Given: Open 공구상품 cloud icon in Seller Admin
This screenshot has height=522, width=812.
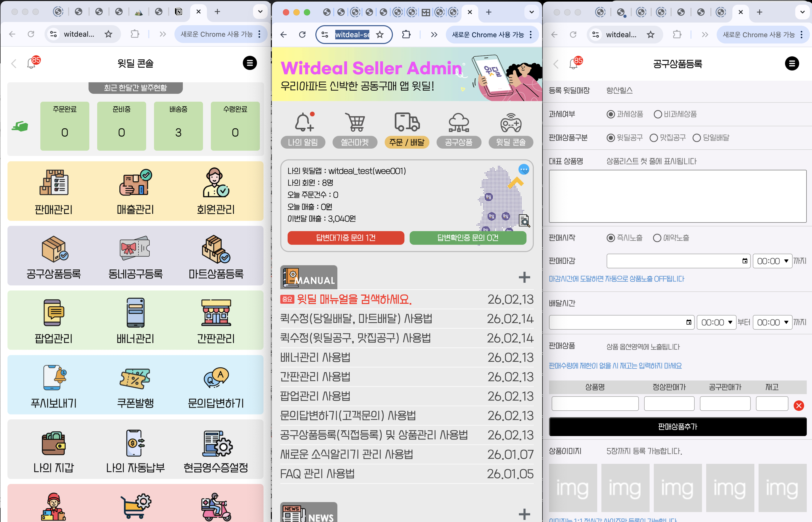Looking at the screenshot, I should coord(459,130).
